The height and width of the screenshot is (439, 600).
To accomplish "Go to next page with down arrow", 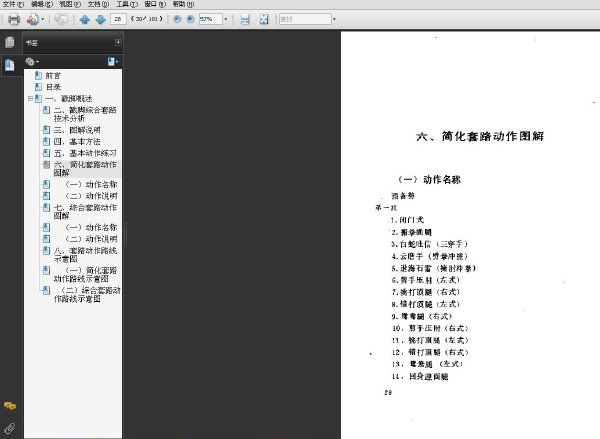I will [x=101, y=19].
